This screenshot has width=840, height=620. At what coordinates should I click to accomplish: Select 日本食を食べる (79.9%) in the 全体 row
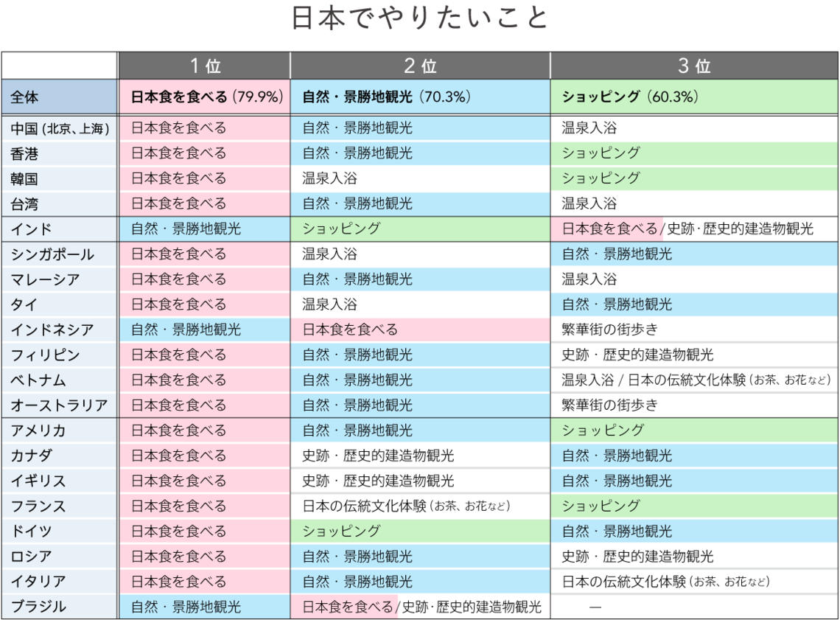click(204, 96)
